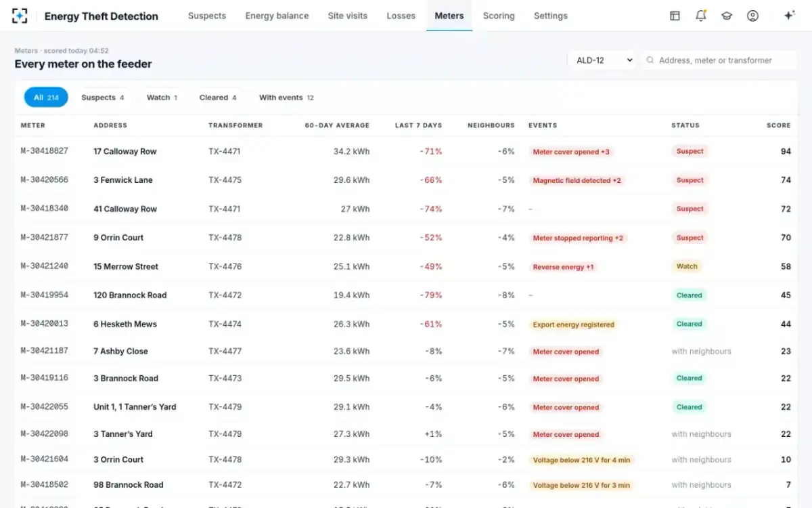The height and width of the screenshot is (508, 812).
Task: Focus the address, meter or transformer search
Action: [719, 60]
